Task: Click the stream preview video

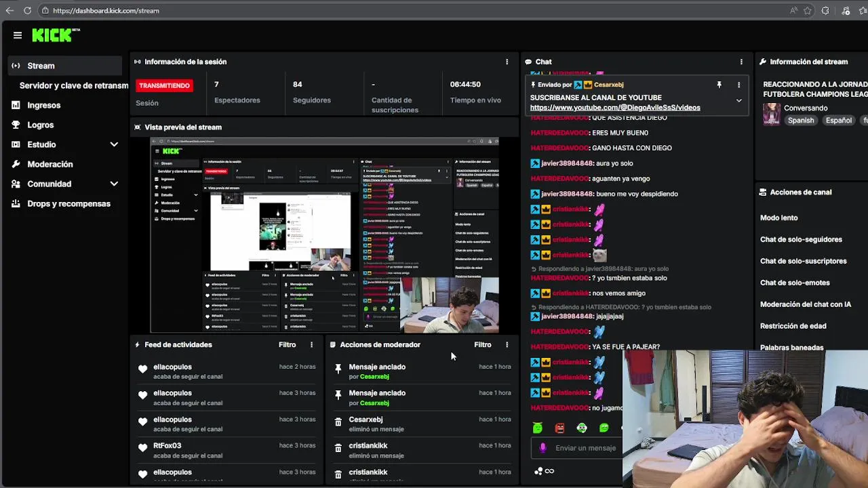Action: [x=324, y=235]
